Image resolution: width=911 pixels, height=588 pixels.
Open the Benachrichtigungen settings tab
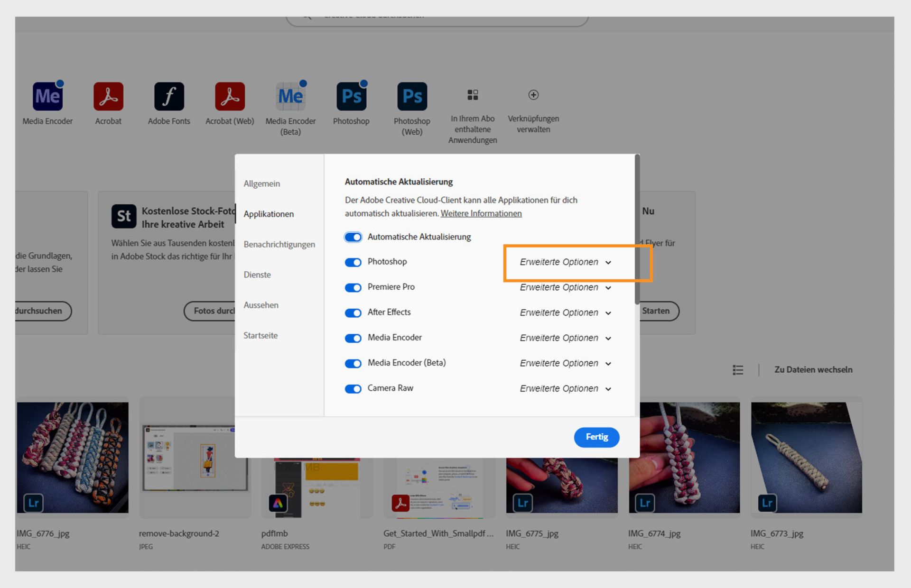(x=279, y=244)
